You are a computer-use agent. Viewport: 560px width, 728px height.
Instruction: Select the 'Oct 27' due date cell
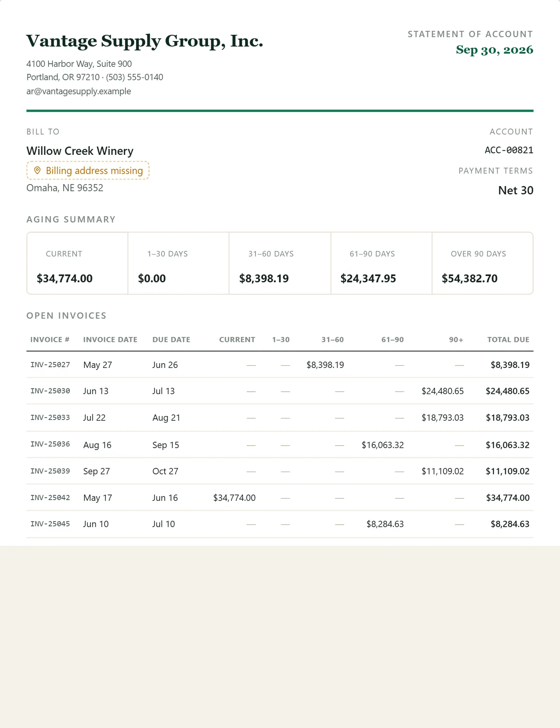(x=165, y=471)
